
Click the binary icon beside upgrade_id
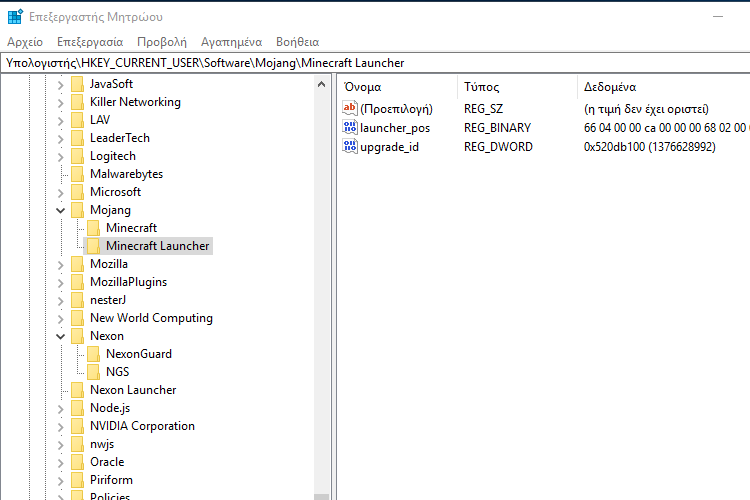[x=350, y=146]
